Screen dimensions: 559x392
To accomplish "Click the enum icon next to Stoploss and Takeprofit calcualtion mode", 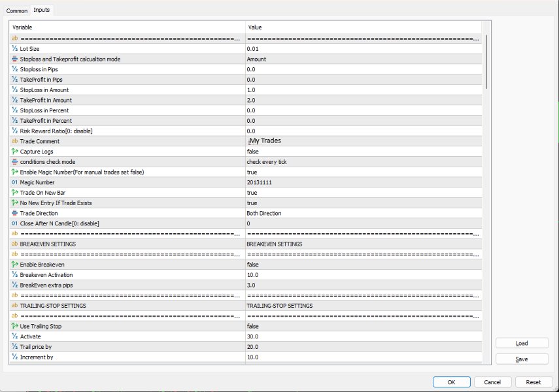I will tap(14, 59).
